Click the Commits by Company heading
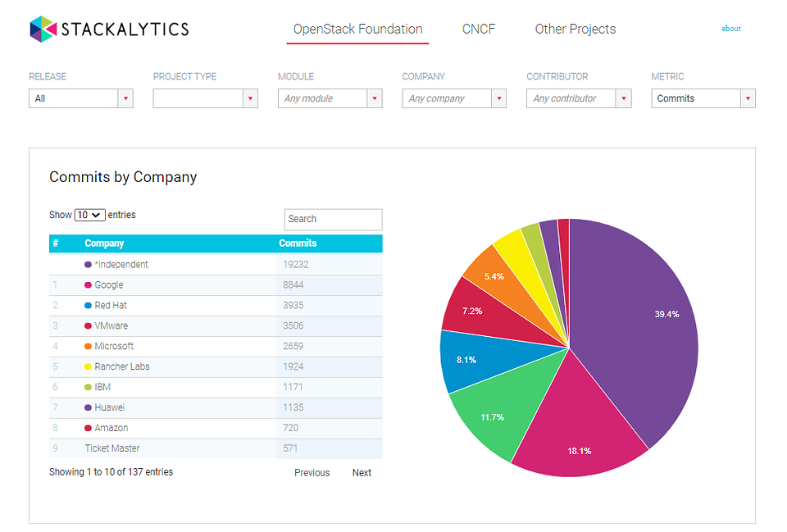This screenshot has width=787, height=532. [x=123, y=177]
